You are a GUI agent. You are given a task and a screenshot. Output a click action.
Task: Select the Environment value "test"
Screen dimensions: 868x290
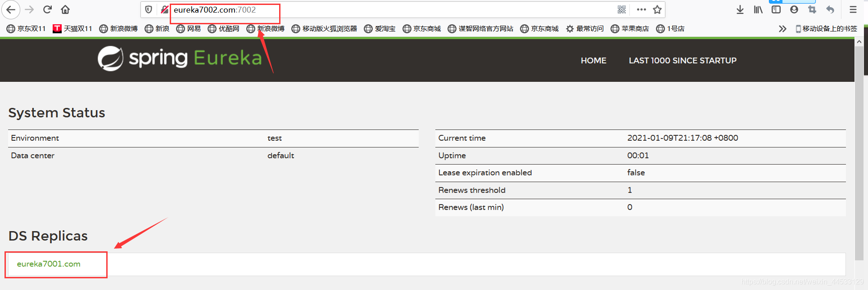click(x=275, y=138)
